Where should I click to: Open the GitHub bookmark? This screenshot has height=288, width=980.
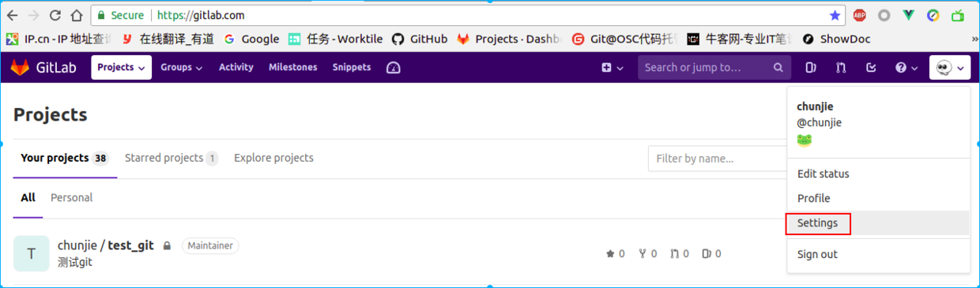420,39
